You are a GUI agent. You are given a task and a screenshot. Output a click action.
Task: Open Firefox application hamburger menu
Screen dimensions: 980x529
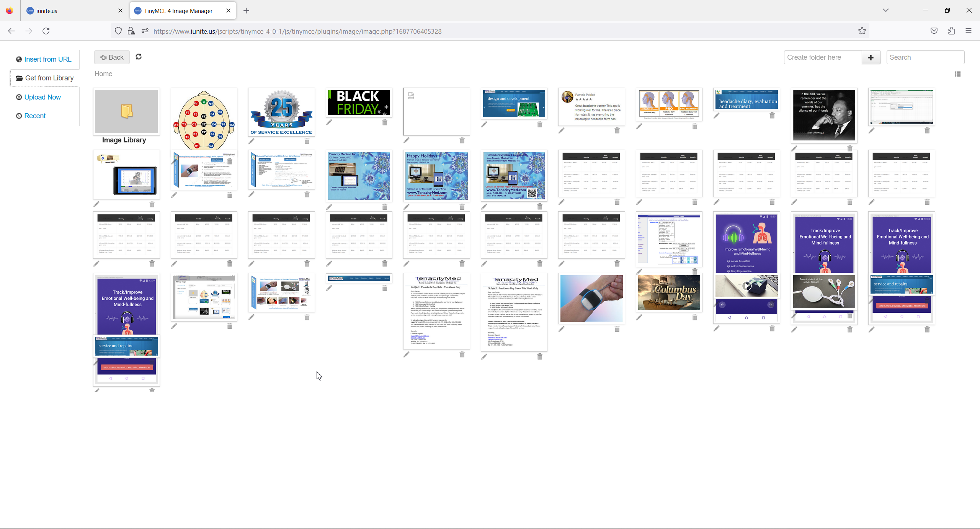[969, 31]
